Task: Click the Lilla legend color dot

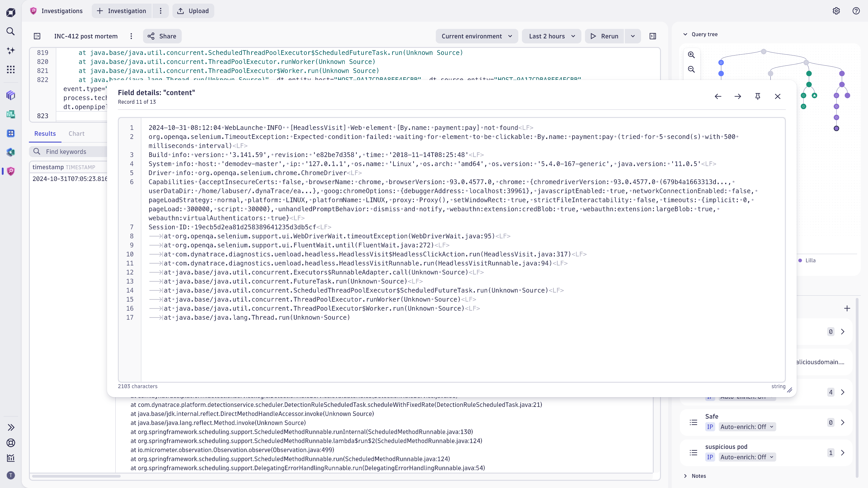Action: [x=800, y=260]
